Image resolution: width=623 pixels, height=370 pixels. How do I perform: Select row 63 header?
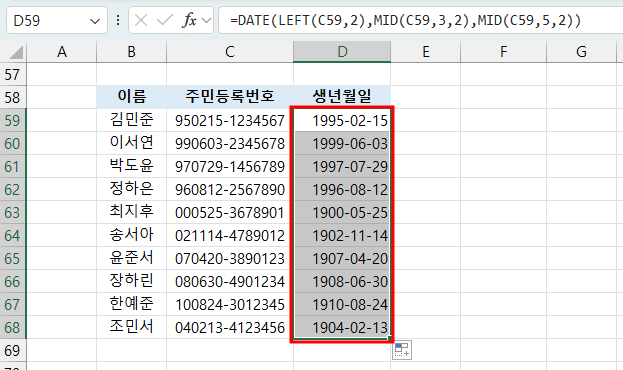click(x=13, y=212)
